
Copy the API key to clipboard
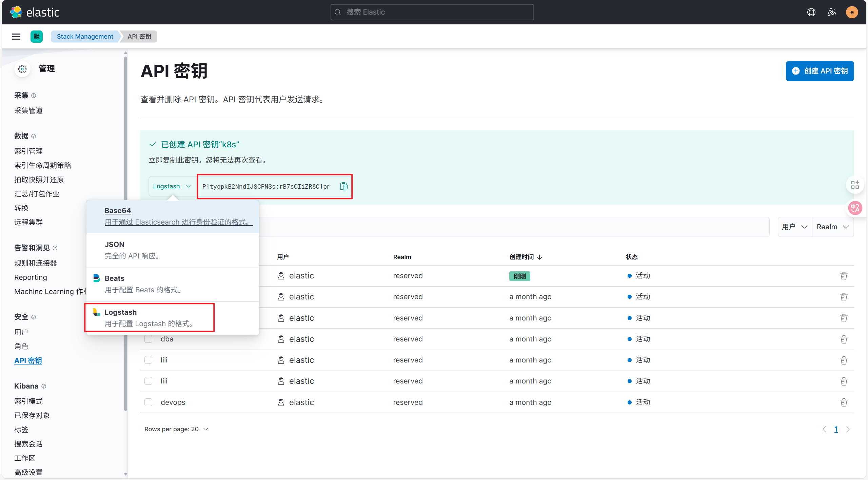pyautogui.click(x=343, y=186)
